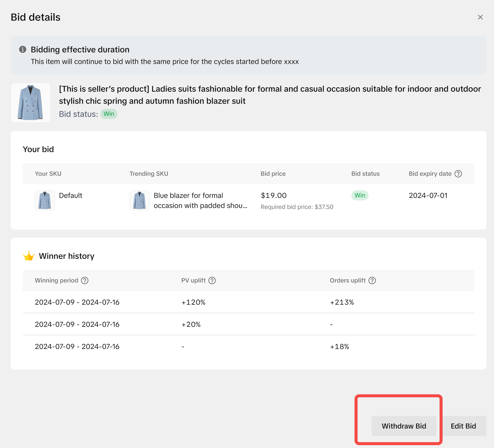Click help icon next to PV uplift
Image resolution: width=494 pixels, height=448 pixels.
[212, 280]
